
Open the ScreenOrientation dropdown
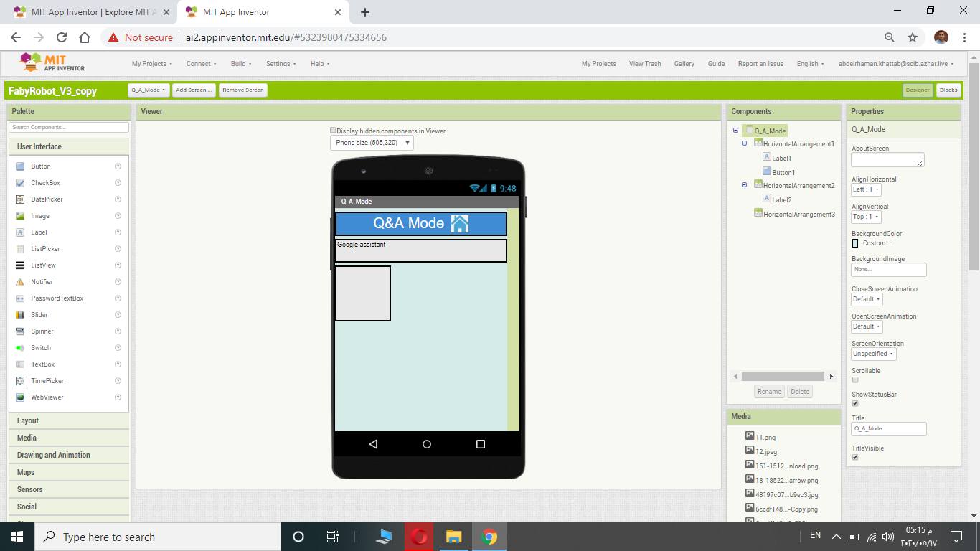pos(874,354)
